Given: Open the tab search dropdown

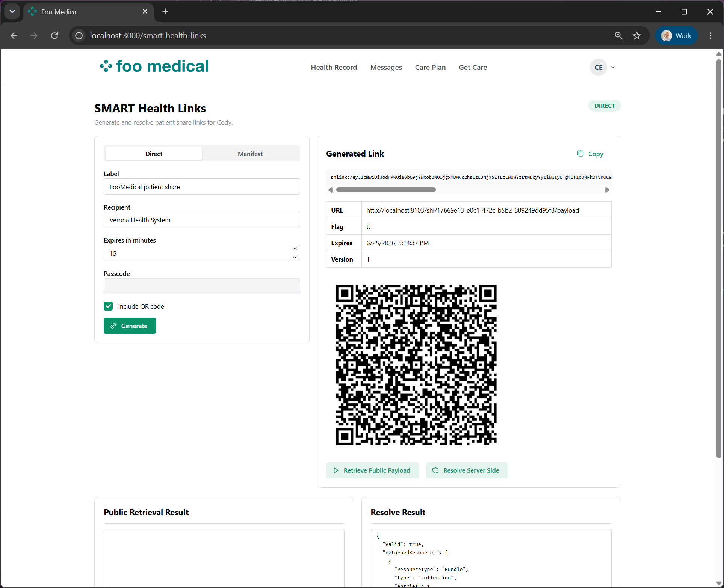Looking at the screenshot, I should (12, 12).
